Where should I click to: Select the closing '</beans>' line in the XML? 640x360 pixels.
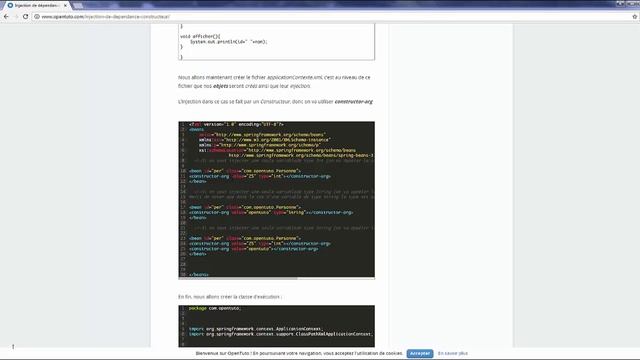pyautogui.click(x=199, y=275)
